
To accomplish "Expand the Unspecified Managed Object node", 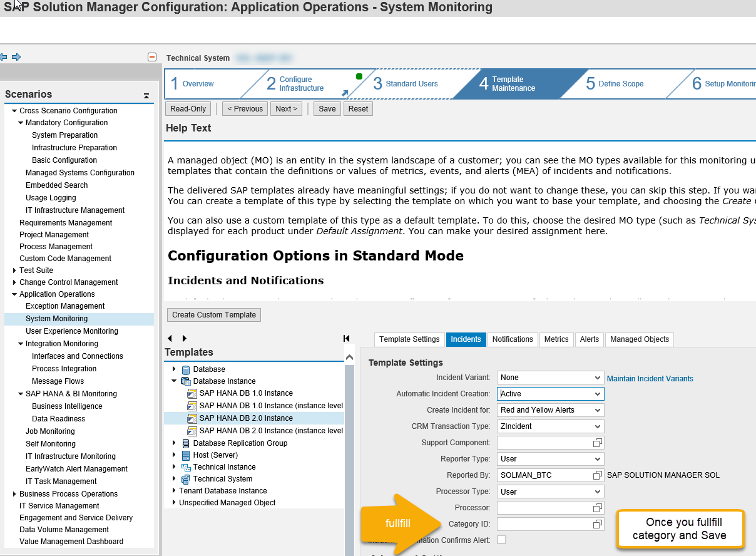I will pos(174,503).
